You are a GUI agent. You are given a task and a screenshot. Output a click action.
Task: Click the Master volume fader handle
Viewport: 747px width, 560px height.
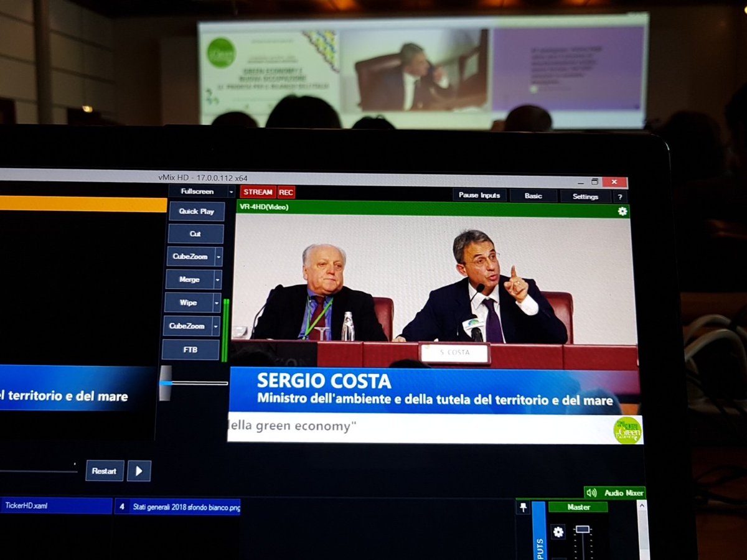click(x=582, y=530)
